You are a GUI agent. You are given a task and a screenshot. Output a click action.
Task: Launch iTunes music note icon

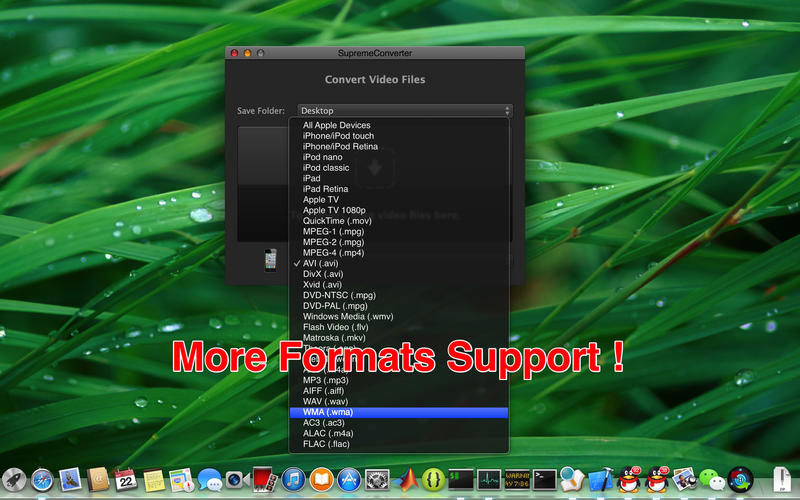click(x=293, y=480)
